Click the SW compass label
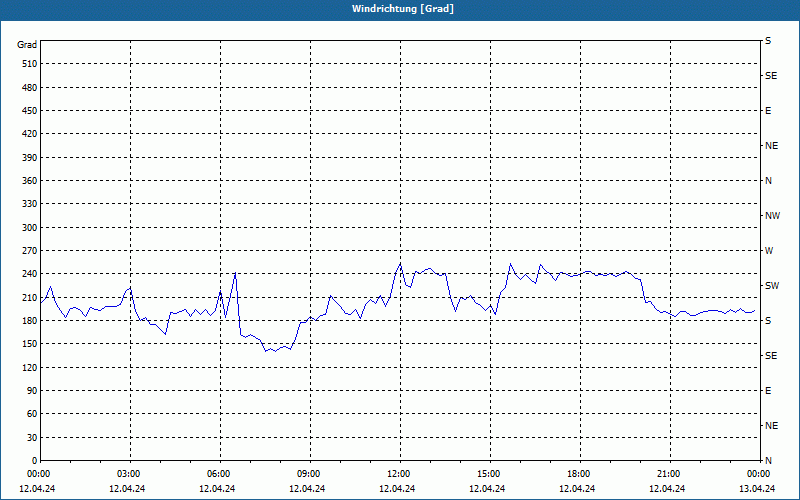800x500 pixels. click(x=772, y=286)
